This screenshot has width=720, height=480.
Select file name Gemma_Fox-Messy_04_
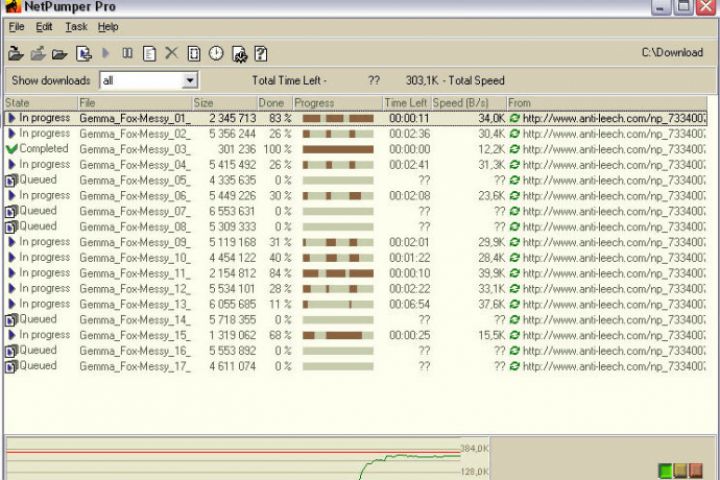pos(135,165)
